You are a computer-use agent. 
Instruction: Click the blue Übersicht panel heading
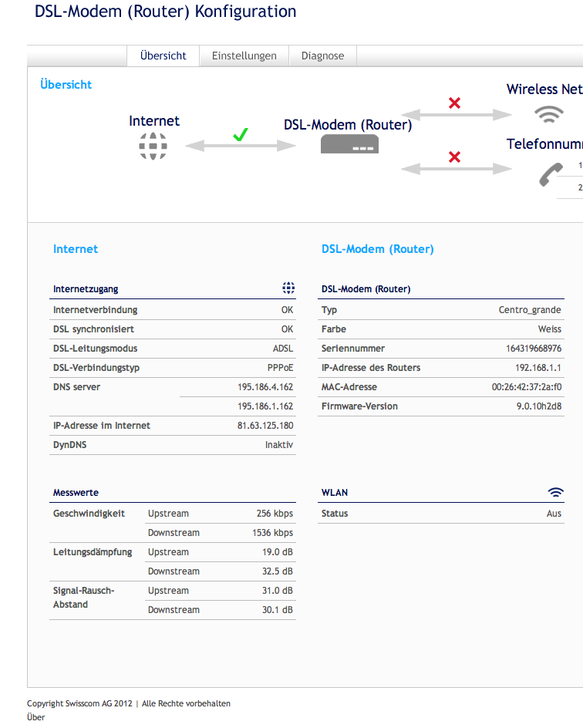click(x=66, y=85)
